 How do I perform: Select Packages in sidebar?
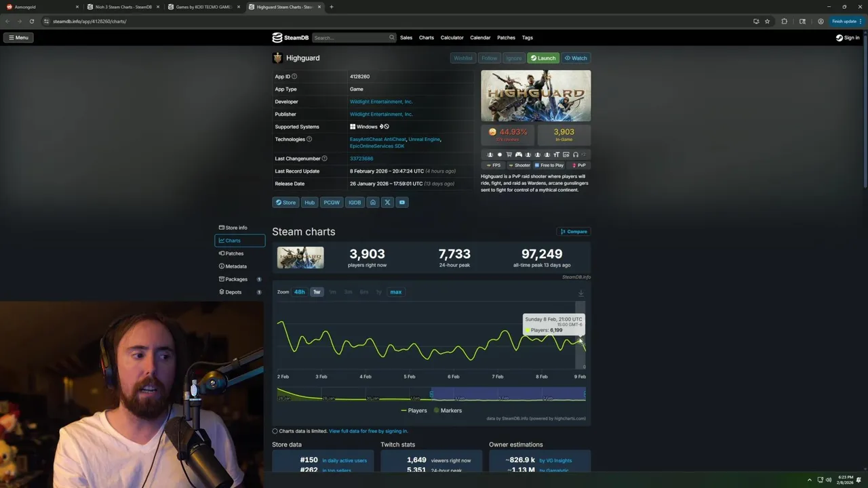239,279
